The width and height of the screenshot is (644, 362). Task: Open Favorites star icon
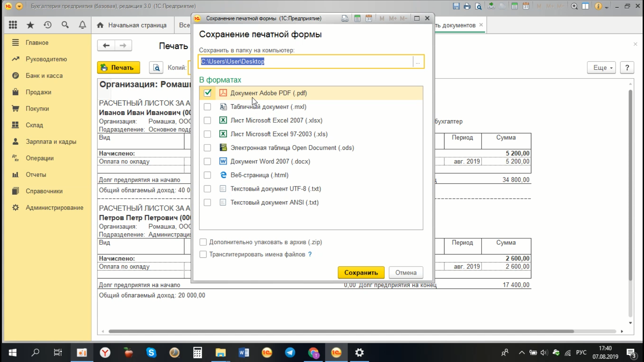[x=30, y=25]
